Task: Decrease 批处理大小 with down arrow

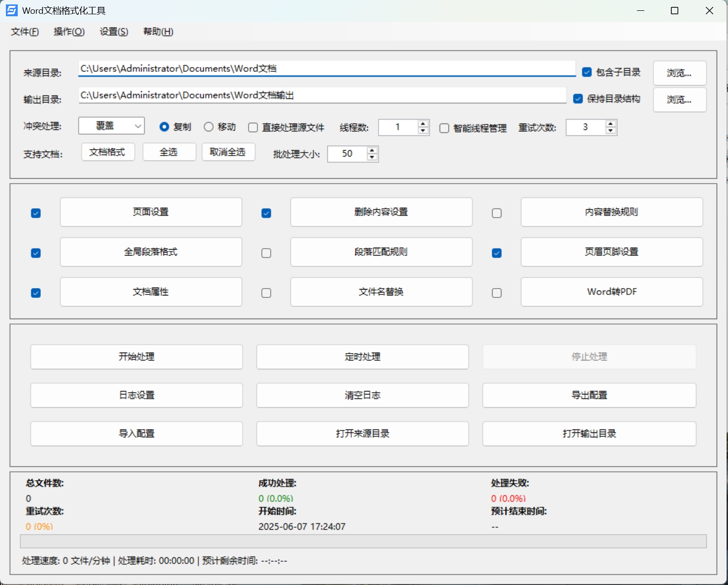Action: 372,158
